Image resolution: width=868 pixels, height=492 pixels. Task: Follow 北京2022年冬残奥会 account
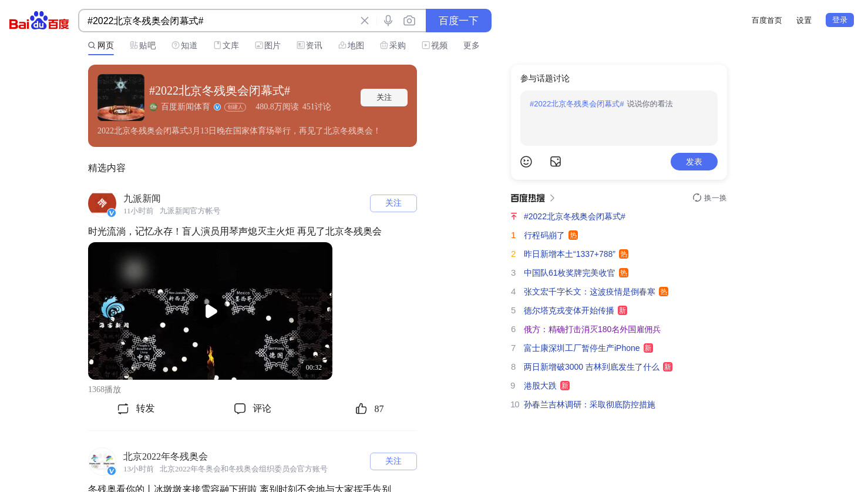pyautogui.click(x=393, y=461)
